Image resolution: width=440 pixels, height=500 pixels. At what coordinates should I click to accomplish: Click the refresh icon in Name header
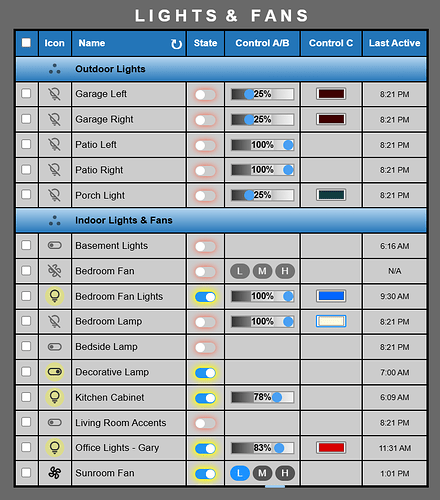[176, 44]
